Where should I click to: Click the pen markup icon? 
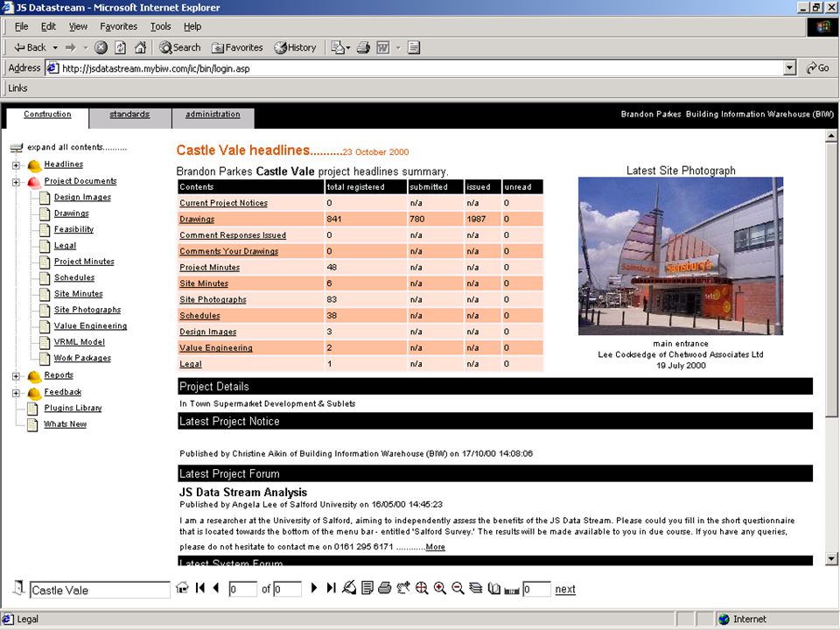coord(349,588)
